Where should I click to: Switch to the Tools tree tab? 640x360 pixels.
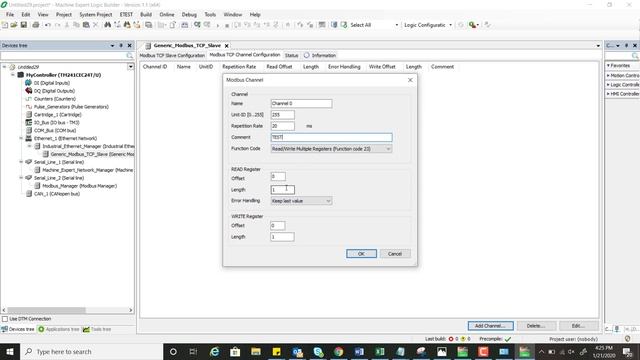[97, 329]
